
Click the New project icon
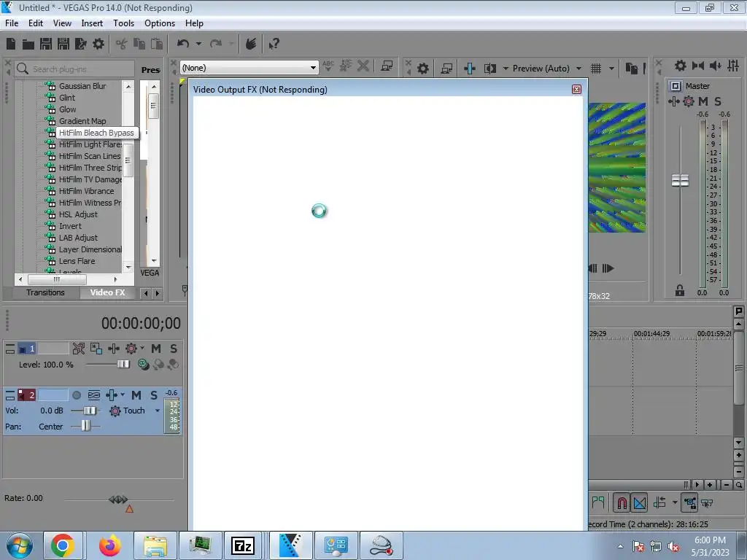pos(11,44)
